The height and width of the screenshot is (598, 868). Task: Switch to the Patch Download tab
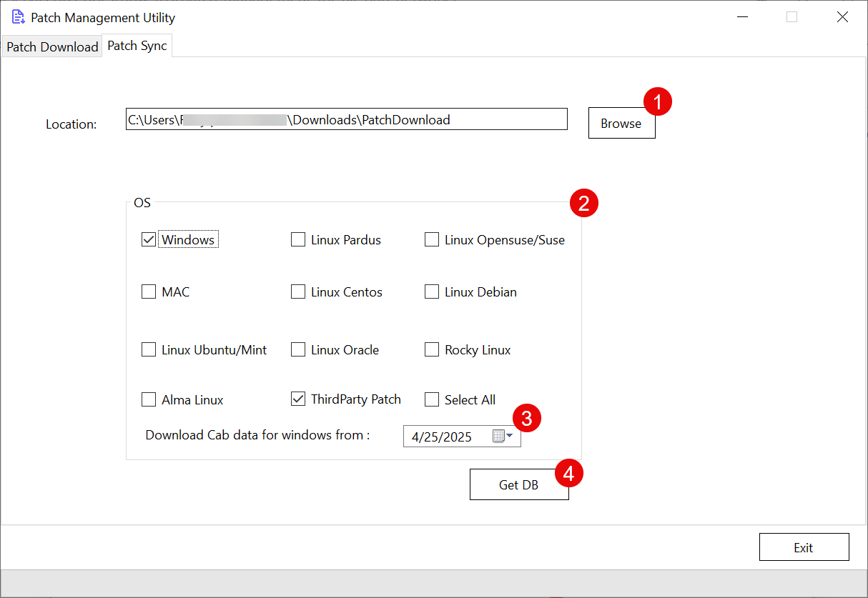[x=51, y=46]
